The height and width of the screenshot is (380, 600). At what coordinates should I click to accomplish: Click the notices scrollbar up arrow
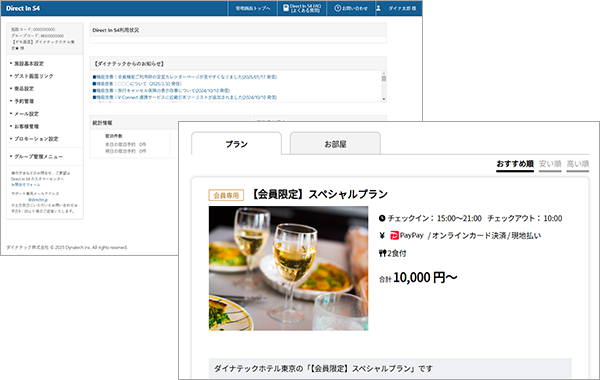384,73
